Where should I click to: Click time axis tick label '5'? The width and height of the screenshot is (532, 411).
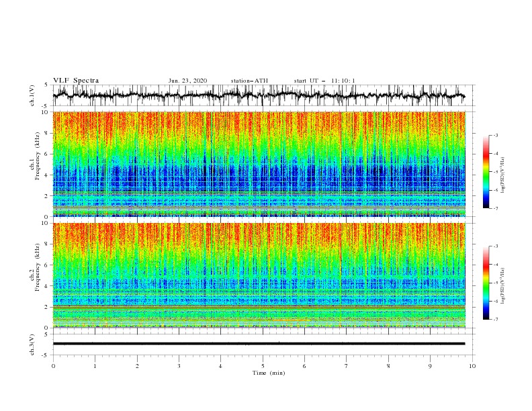click(x=263, y=366)
